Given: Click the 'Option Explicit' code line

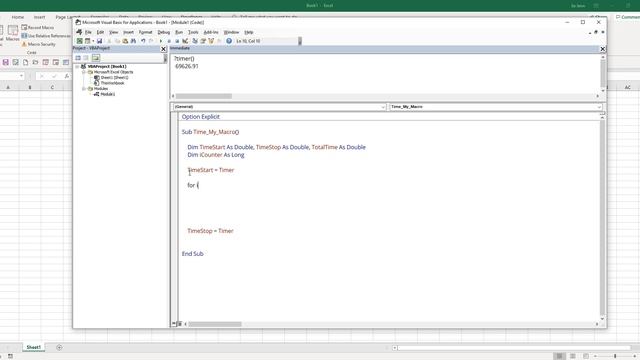Looking at the screenshot, I should (x=200, y=117).
